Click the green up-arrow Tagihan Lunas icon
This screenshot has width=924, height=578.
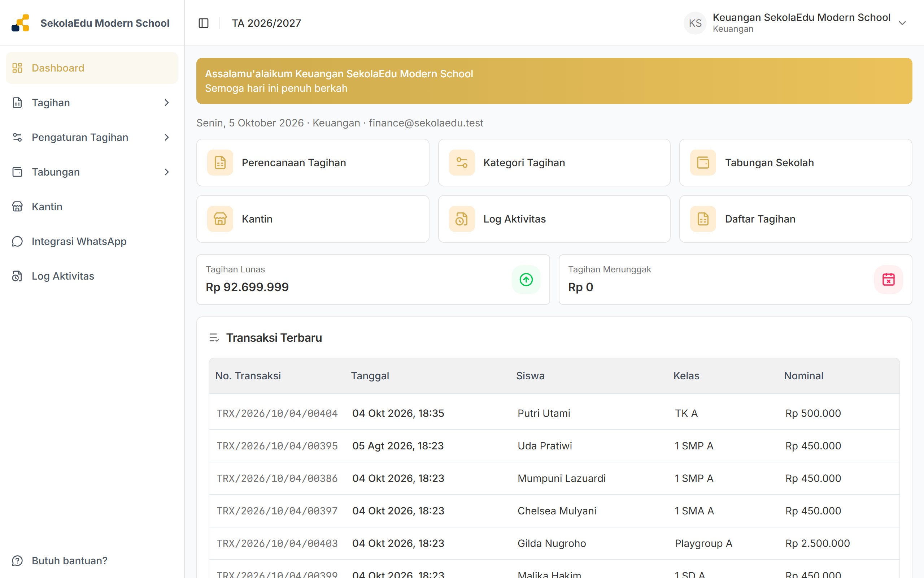(x=526, y=280)
